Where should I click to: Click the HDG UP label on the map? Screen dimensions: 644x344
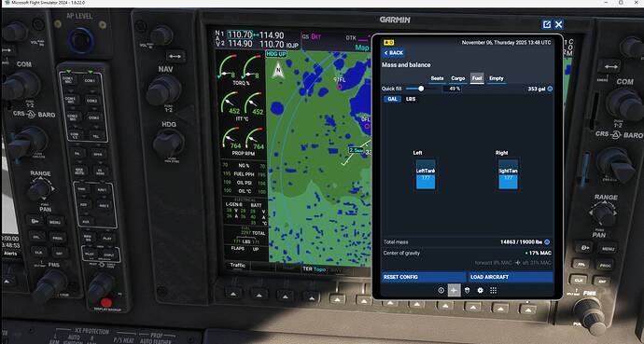276,54
